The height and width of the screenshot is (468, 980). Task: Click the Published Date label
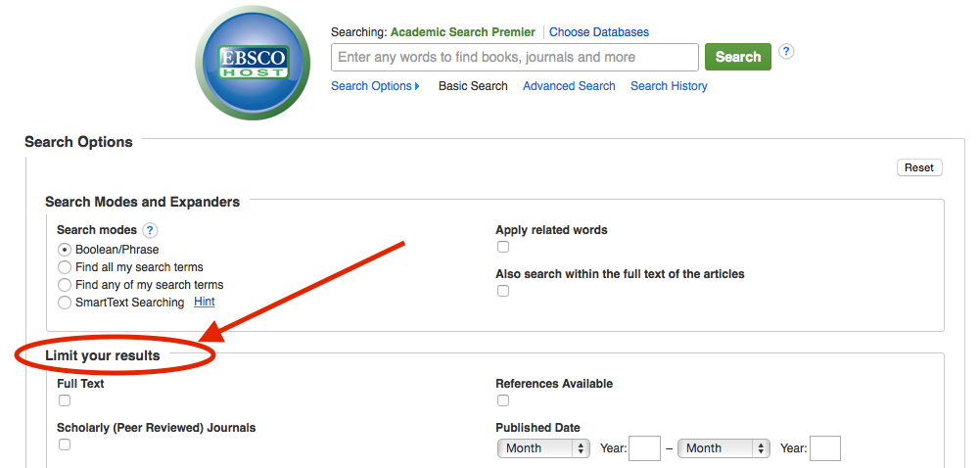click(537, 428)
